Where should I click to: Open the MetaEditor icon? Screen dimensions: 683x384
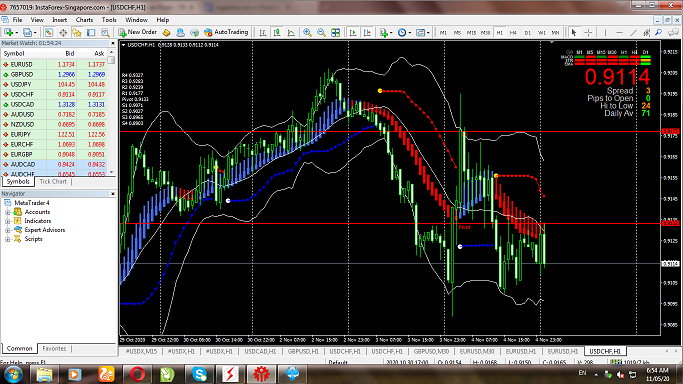click(166, 32)
